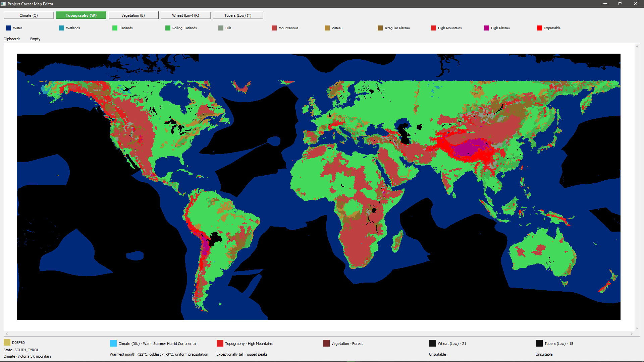
Task: Click the Exceptionally tall, rugged peaks description
Action: coord(242,354)
